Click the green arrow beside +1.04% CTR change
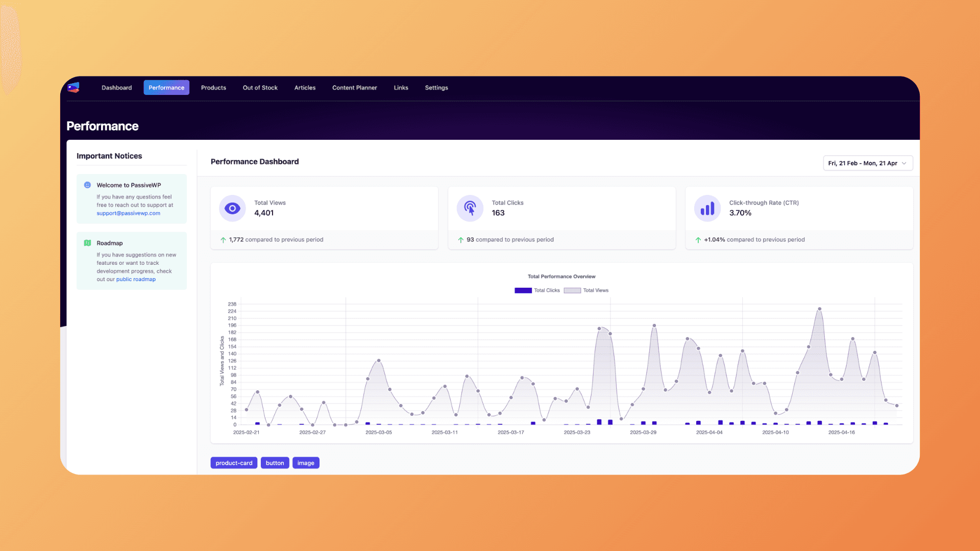This screenshot has height=551, width=980. 698,239
